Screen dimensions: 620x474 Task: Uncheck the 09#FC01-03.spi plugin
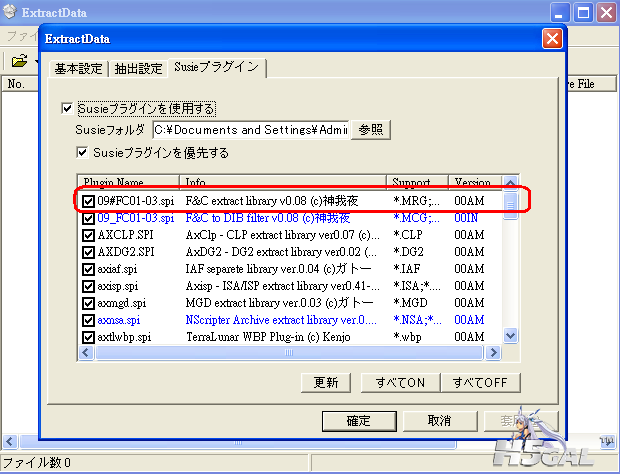(x=89, y=201)
